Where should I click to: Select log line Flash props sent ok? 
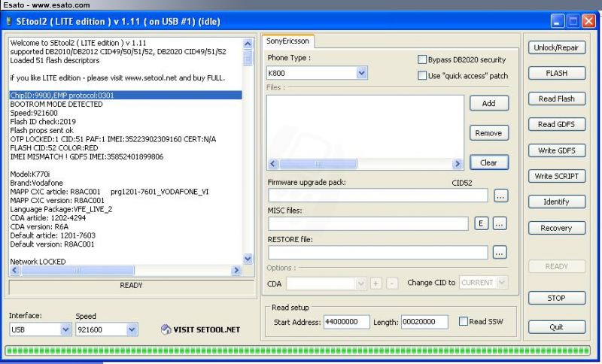click(x=42, y=130)
